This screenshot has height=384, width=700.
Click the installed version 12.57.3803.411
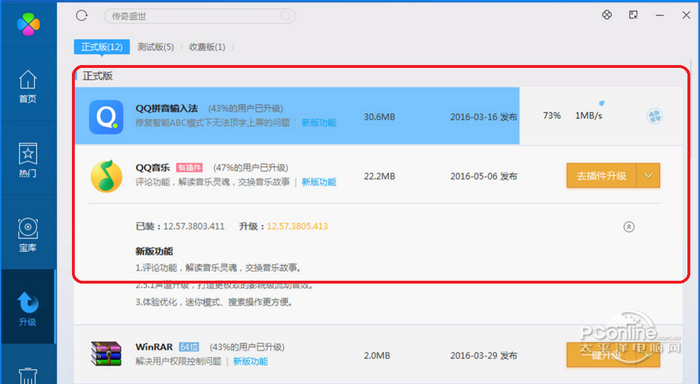194,226
